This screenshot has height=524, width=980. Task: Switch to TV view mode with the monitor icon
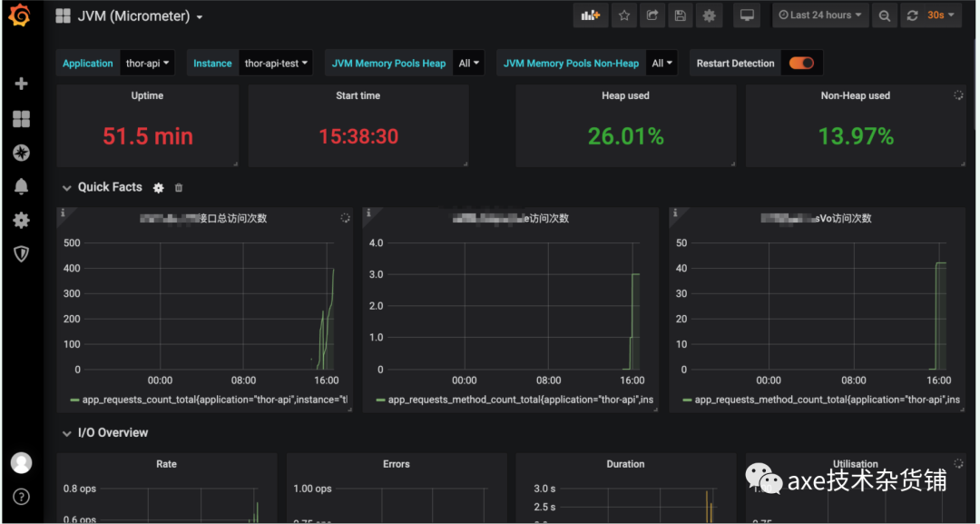coord(747,15)
